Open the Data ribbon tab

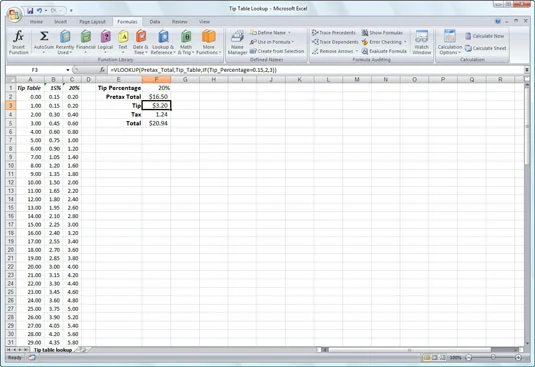[x=155, y=21]
